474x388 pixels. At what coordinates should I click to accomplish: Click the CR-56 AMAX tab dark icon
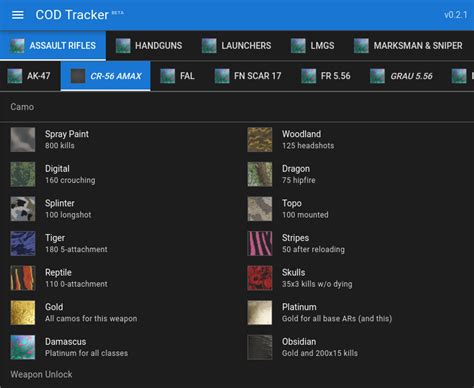[78, 76]
